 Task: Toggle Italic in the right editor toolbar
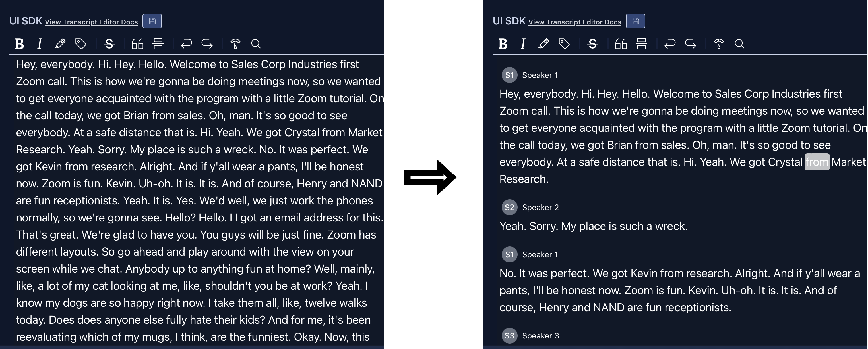pos(523,44)
